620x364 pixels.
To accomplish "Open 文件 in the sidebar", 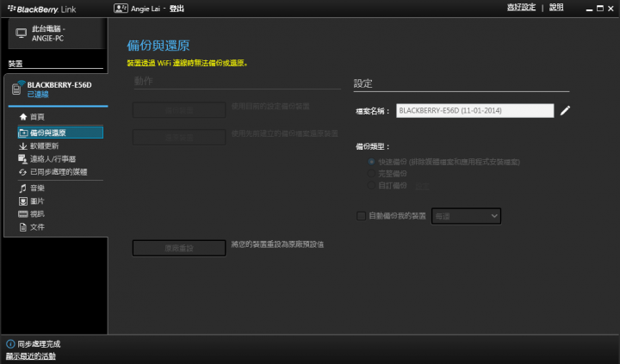I will coord(37,227).
